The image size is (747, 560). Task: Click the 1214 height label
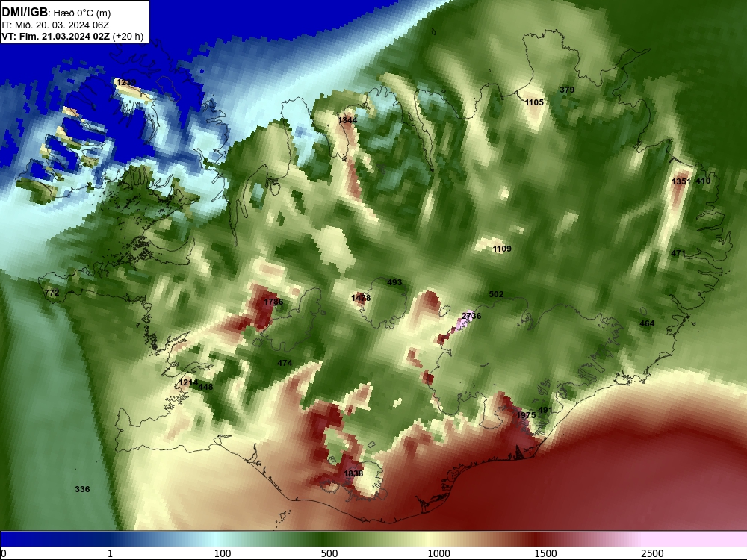(x=188, y=382)
